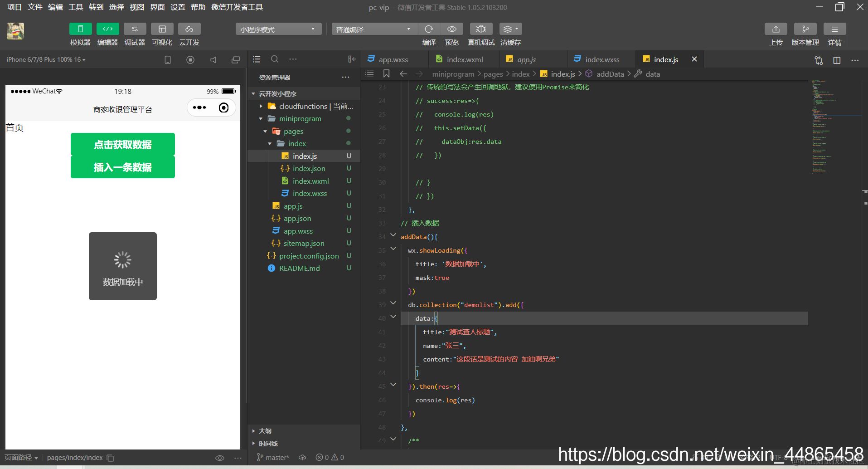Open the search icon in sidebar

(x=275, y=59)
